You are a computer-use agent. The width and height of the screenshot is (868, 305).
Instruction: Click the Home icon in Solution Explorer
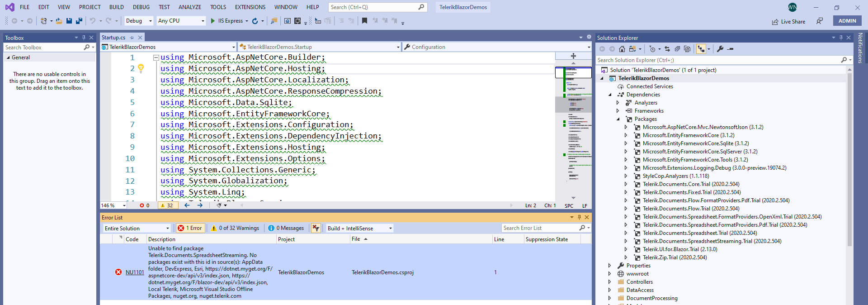coord(622,49)
